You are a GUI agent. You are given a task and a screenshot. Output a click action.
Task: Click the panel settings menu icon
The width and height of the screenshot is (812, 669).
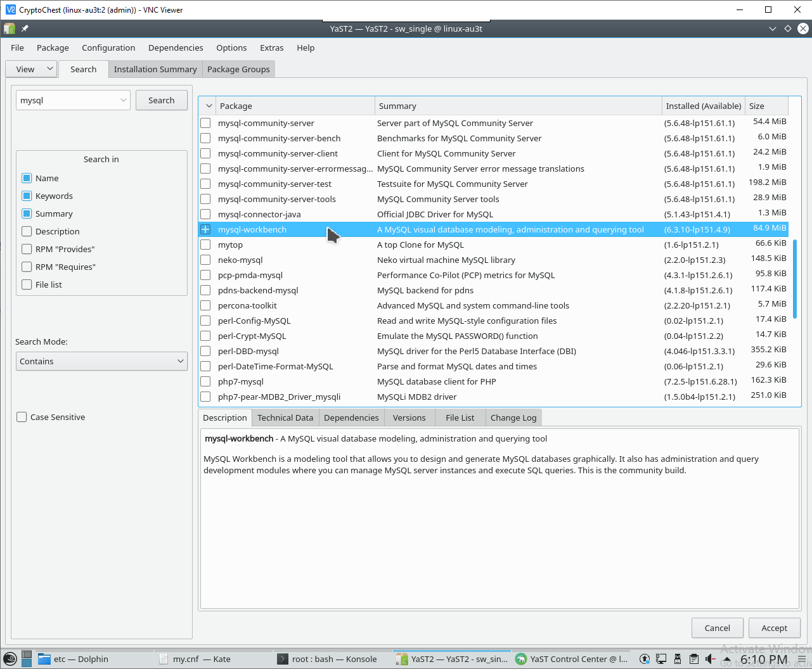click(x=802, y=659)
